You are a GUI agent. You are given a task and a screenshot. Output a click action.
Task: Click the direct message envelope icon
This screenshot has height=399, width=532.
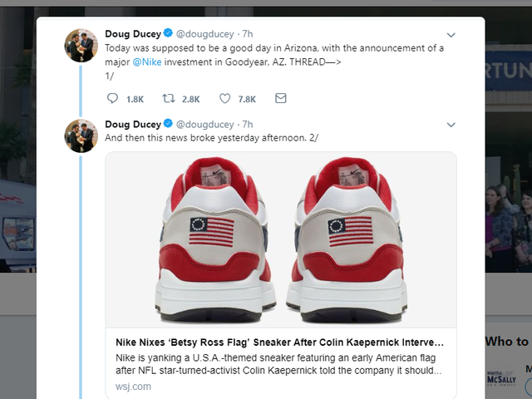coord(280,99)
